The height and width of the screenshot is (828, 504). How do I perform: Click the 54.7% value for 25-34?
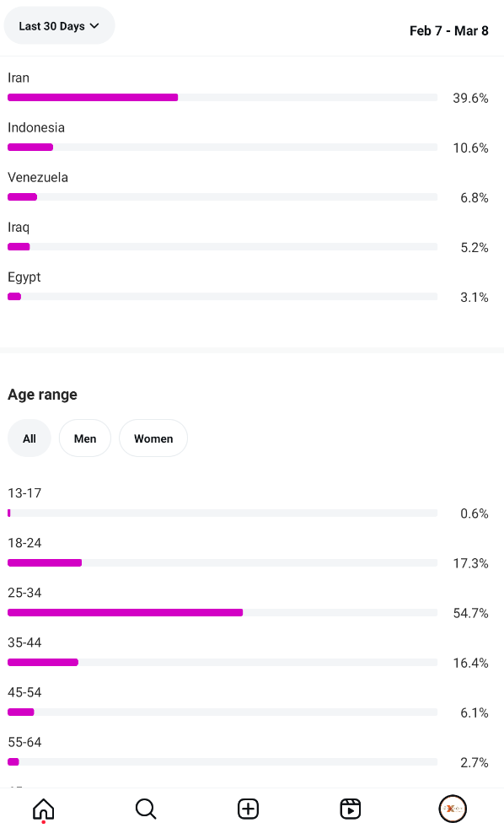[x=470, y=613]
